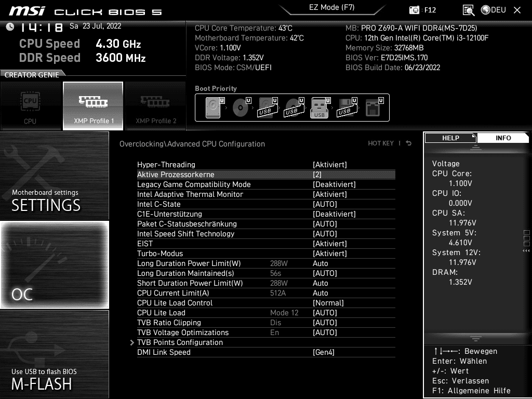Change language via the DEU globe icon
Viewport: 532px width, 399px height.
point(494,10)
